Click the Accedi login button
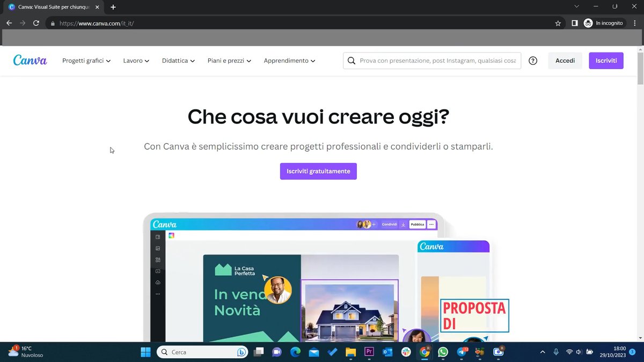644x362 pixels. click(x=565, y=61)
